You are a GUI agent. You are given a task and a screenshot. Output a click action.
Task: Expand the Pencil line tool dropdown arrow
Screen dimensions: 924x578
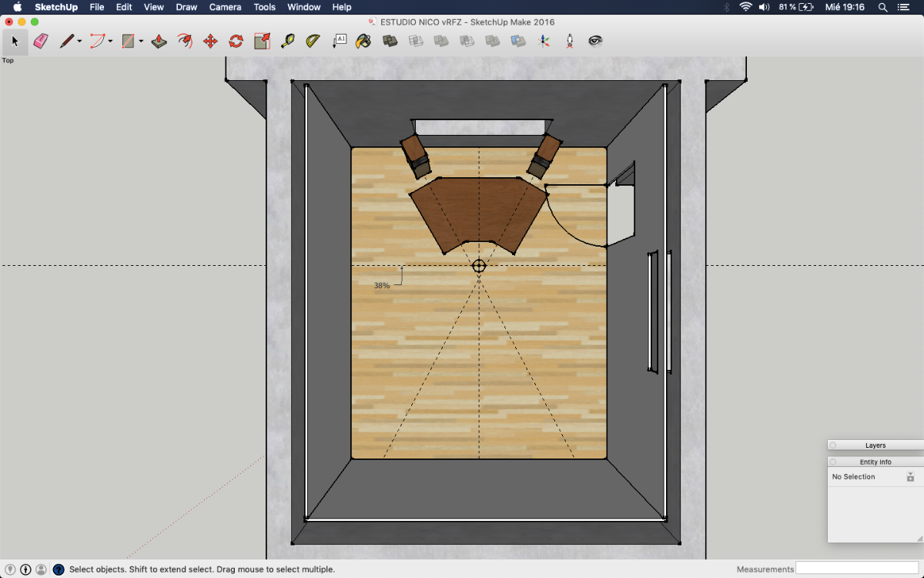click(x=79, y=42)
